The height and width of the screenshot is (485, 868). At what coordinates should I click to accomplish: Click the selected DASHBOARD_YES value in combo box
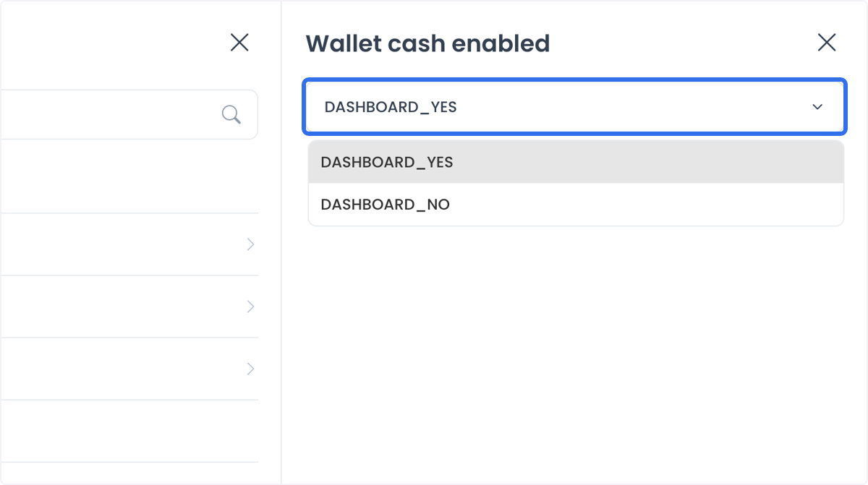click(391, 107)
